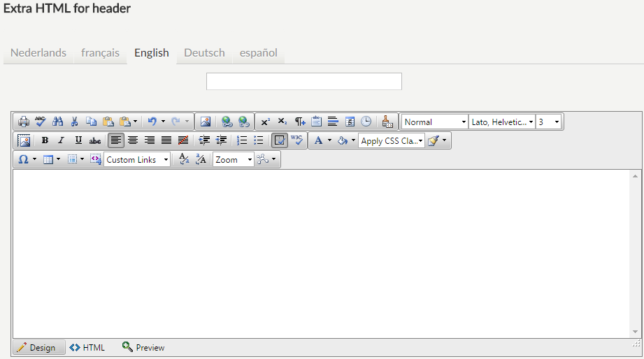
Task: Toggle center alignment
Action: click(x=133, y=140)
